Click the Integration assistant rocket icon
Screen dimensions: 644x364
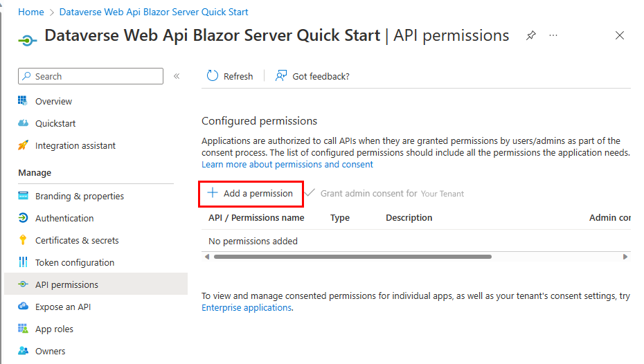[23, 145]
